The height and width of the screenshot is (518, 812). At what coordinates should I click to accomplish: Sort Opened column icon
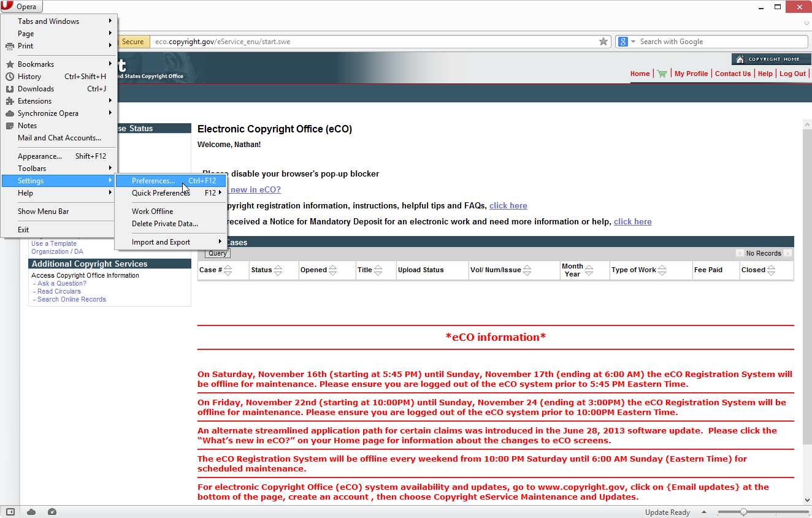[333, 270]
